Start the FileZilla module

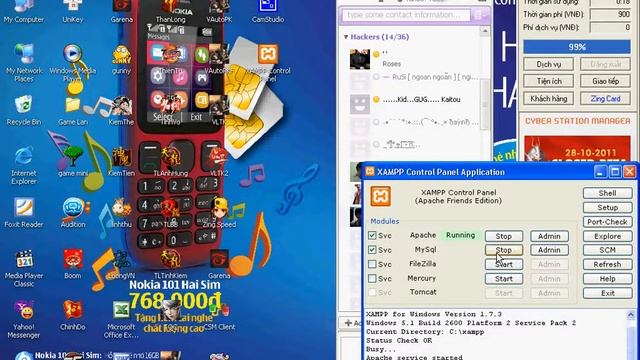(504, 264)
